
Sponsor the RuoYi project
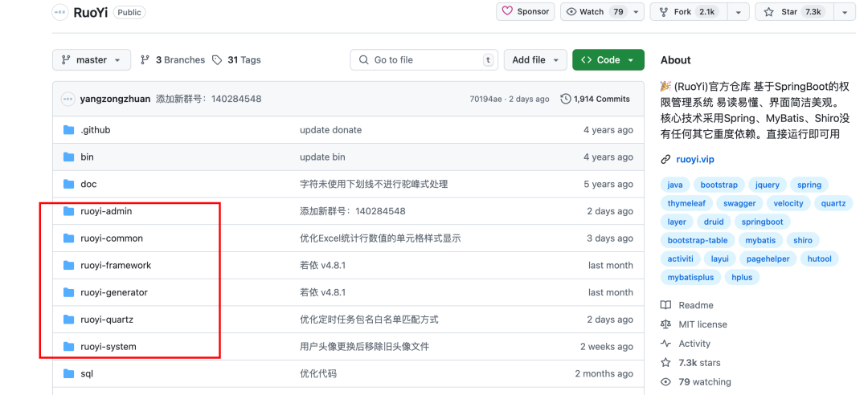click(526, 11)
